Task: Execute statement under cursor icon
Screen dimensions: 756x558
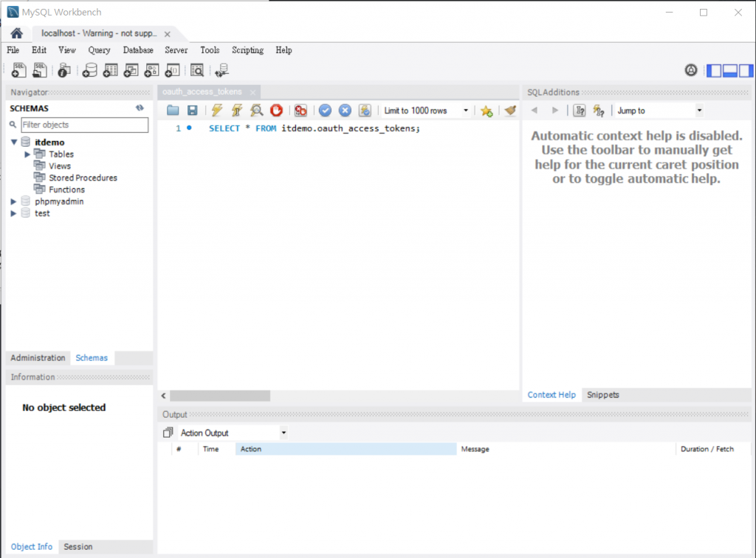Action: click(x=237, y=111)
